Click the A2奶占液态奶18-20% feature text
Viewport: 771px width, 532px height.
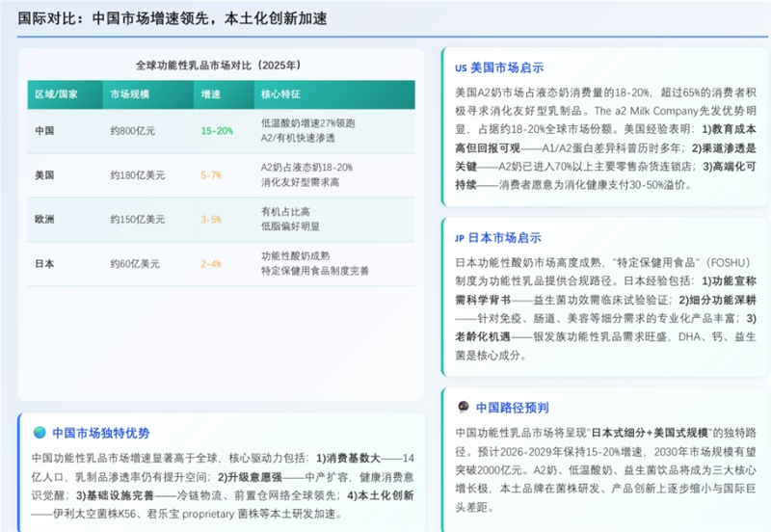click(x=306, y=168)
